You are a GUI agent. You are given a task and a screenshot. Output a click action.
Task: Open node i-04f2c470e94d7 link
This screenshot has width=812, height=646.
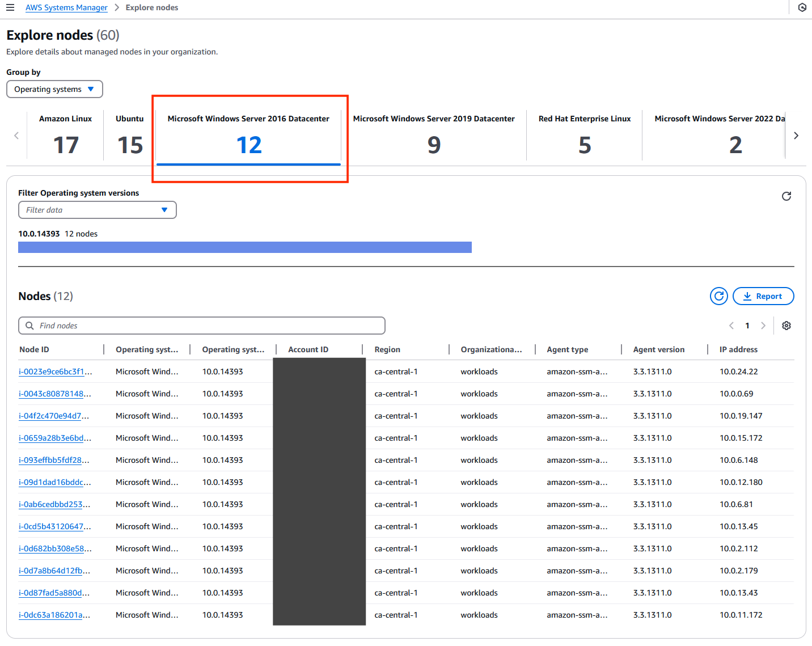(54, 416)
